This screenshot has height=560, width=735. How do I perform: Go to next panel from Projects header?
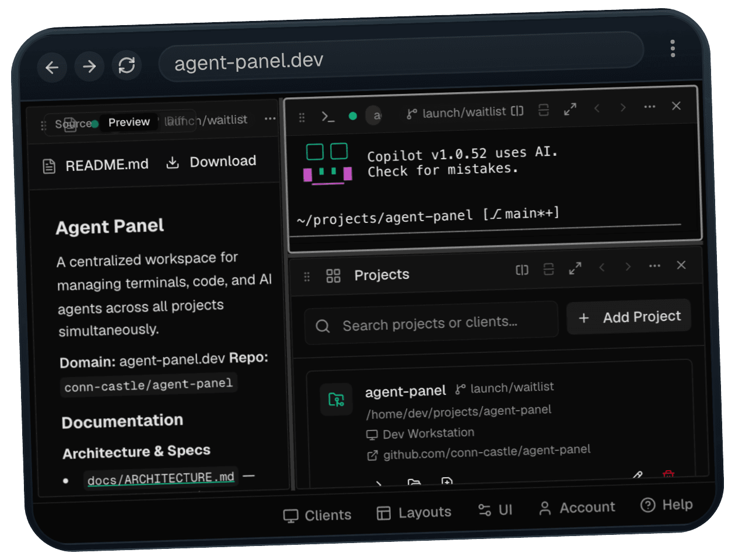coord(628,267)
